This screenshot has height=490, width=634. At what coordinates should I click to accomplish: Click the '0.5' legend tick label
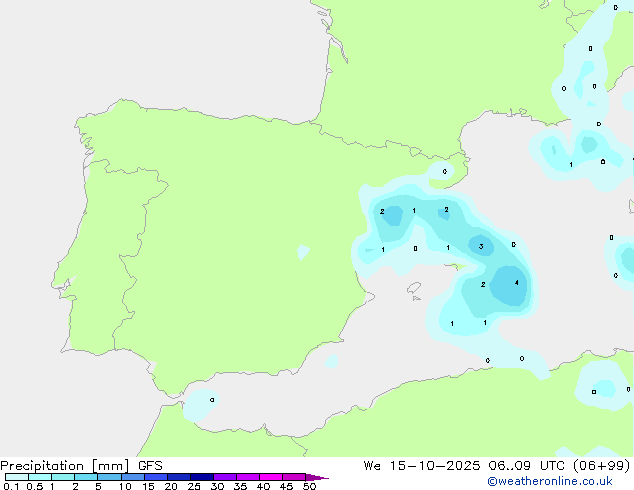click(x=35, y=486)
